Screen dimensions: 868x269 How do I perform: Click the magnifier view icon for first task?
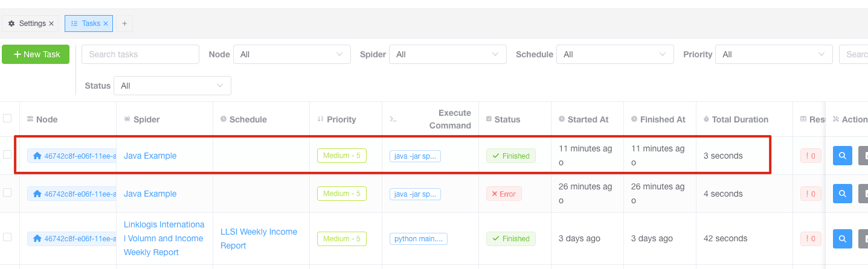[842, 156]
